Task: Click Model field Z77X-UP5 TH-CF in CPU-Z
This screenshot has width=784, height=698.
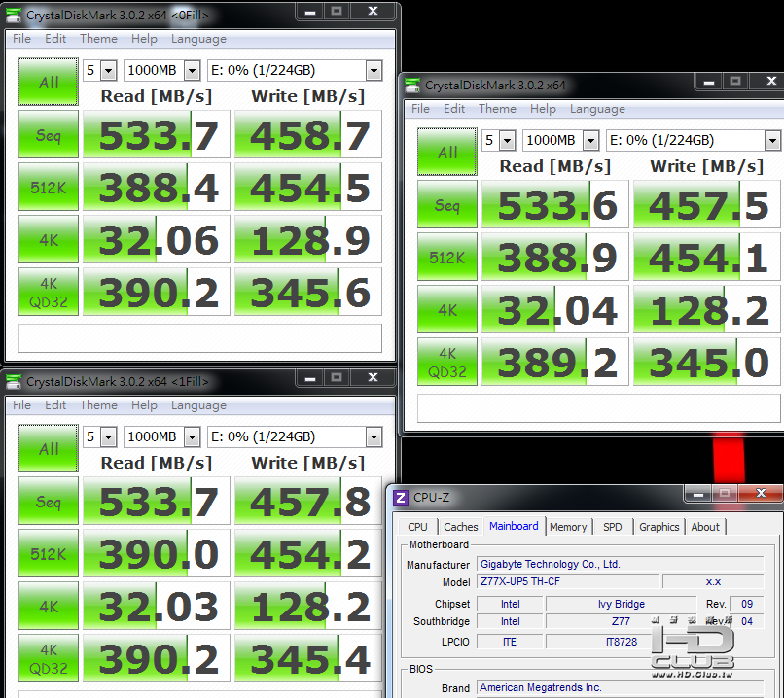Action: (568, 582)
